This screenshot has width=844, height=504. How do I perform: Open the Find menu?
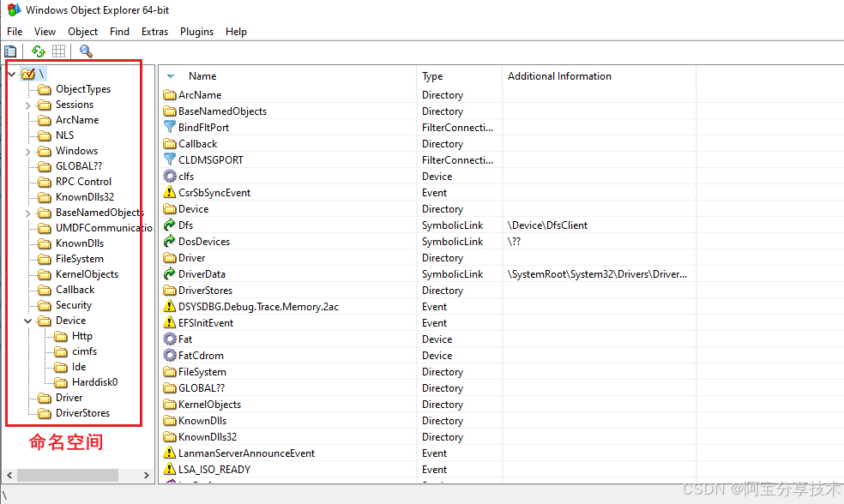coord(119,32)
